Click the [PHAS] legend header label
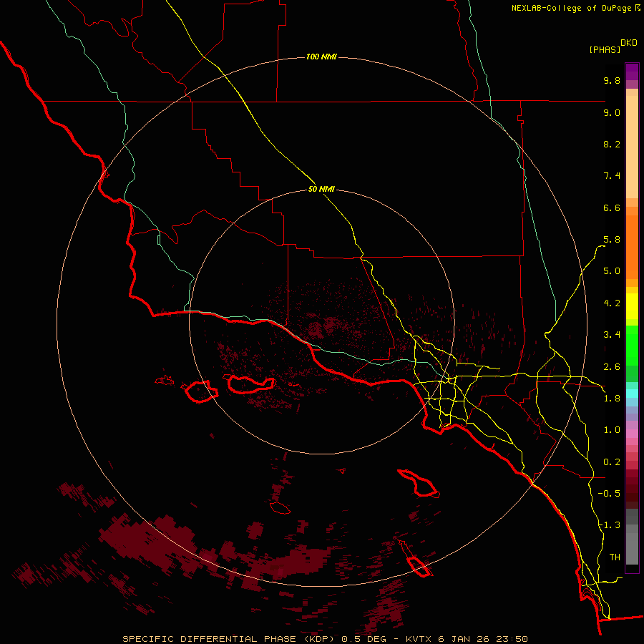Screen dimensions: 644x644 point(605,49)
